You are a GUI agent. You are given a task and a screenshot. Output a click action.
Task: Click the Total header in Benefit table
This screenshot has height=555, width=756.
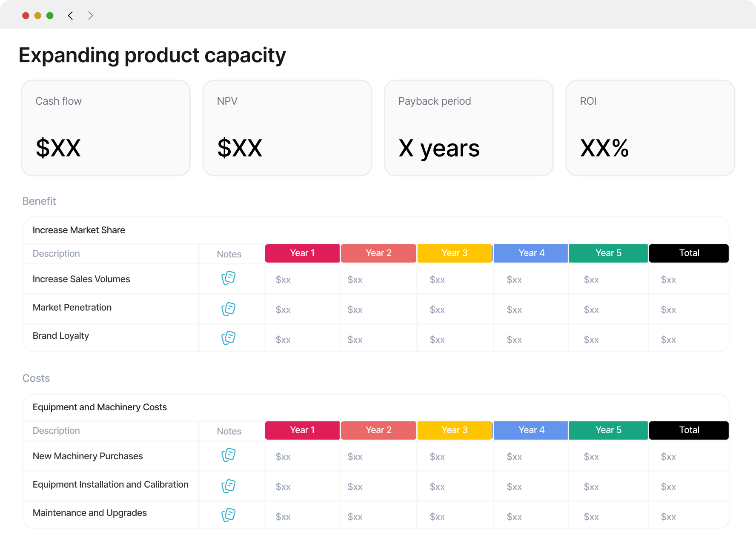click(x=689, y=253)
